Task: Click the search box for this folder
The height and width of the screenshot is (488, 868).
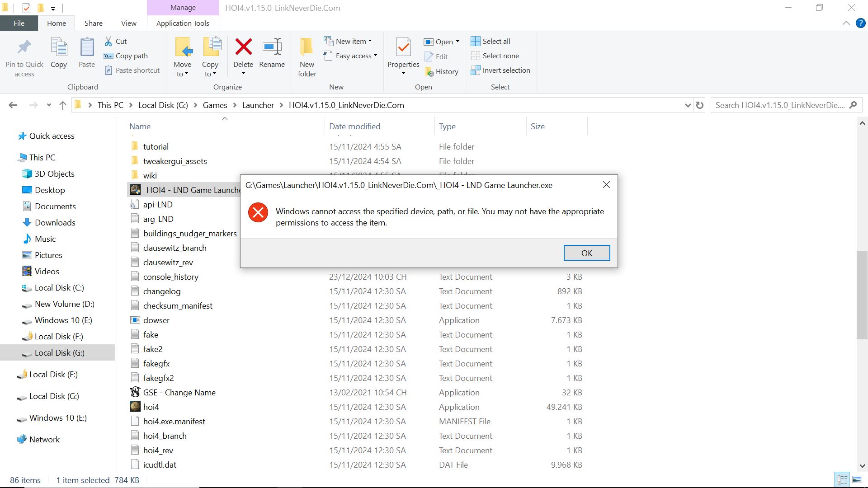Action: point(780,105)
